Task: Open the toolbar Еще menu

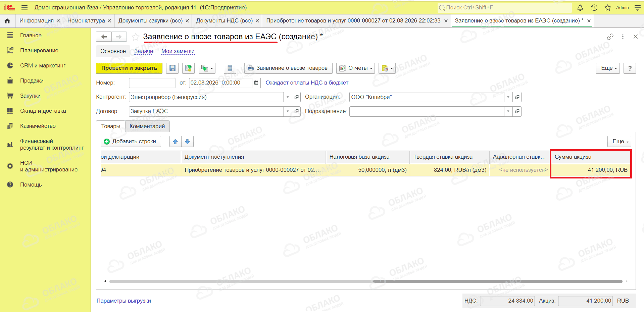Action: coord(608,68)
